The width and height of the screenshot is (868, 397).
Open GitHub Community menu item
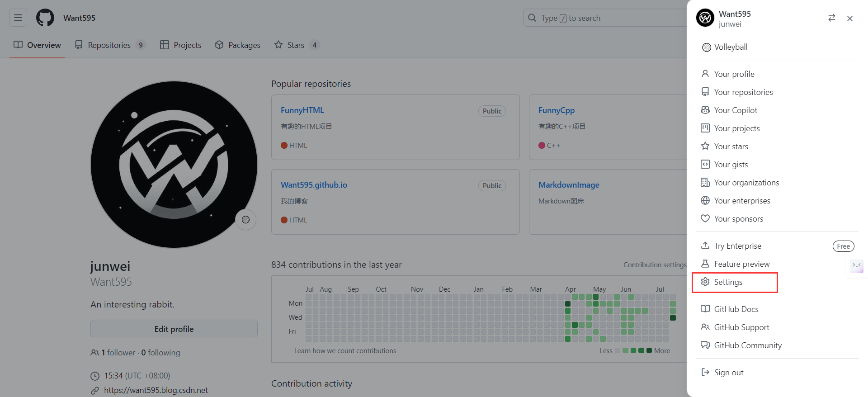[778, 345]
